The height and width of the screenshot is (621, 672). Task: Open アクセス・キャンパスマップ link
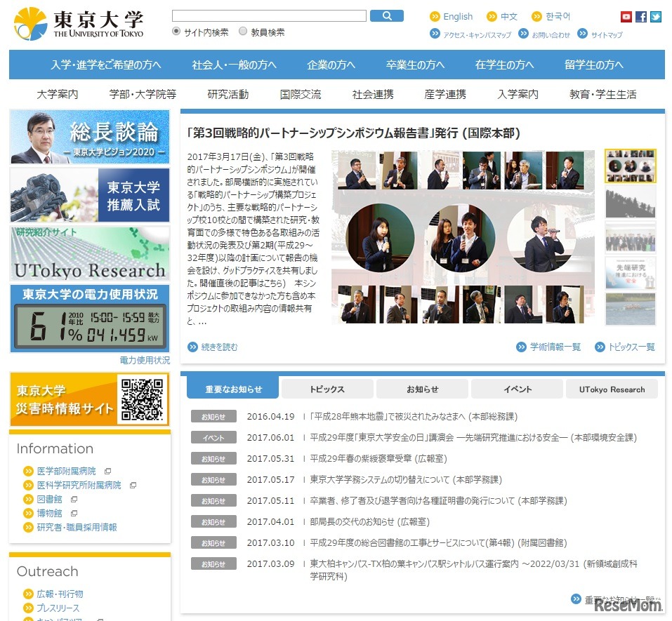pyautogui.click(x=477, y=34)
